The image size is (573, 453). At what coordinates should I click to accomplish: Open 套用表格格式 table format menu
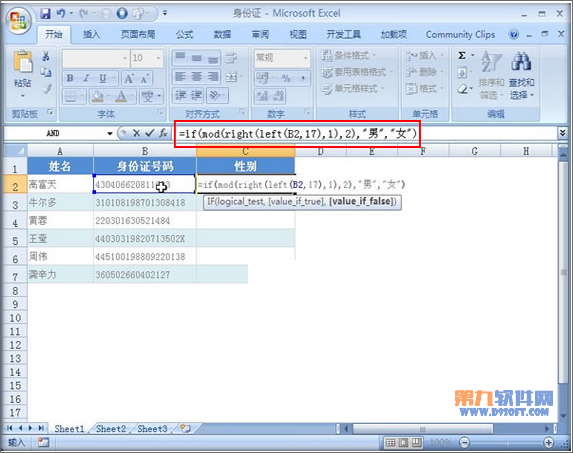click(x=357, y=72)
